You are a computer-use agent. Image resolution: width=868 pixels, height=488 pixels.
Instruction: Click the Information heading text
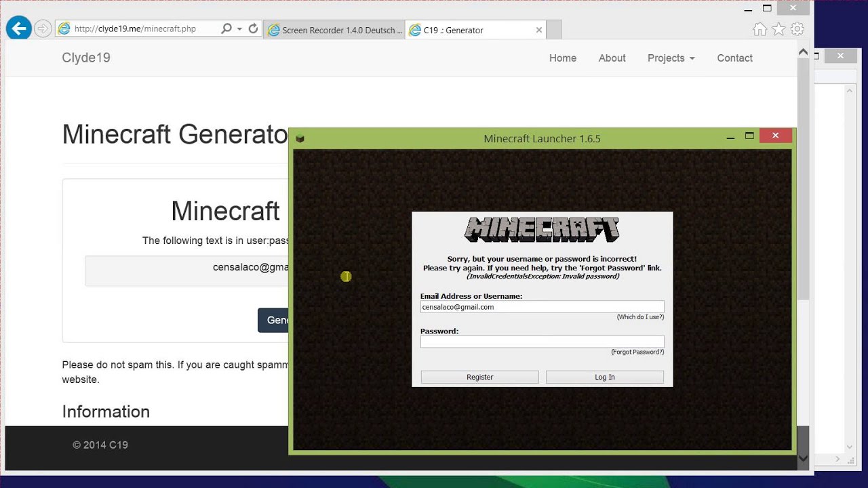pyautogui.click(x=106, y=412)
